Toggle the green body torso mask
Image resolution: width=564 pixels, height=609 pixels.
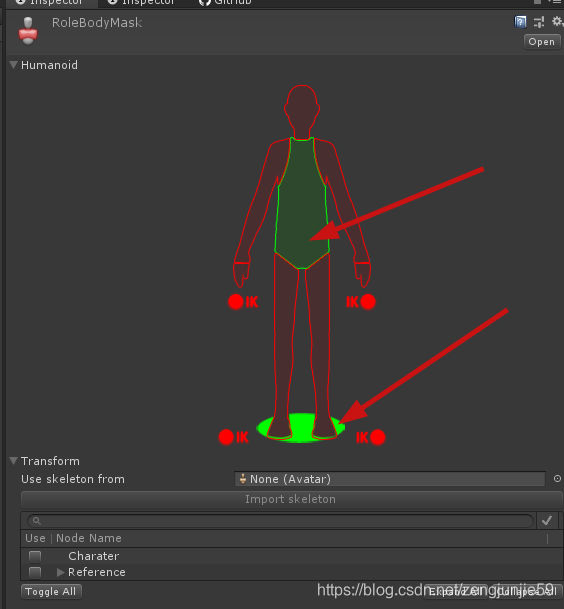click(x=302, y=202)
